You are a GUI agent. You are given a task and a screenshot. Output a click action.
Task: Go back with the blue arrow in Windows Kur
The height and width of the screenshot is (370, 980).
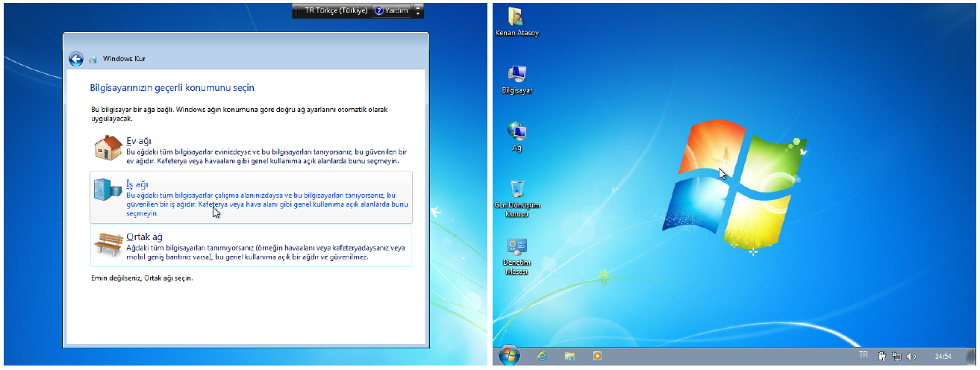[75, 59]
